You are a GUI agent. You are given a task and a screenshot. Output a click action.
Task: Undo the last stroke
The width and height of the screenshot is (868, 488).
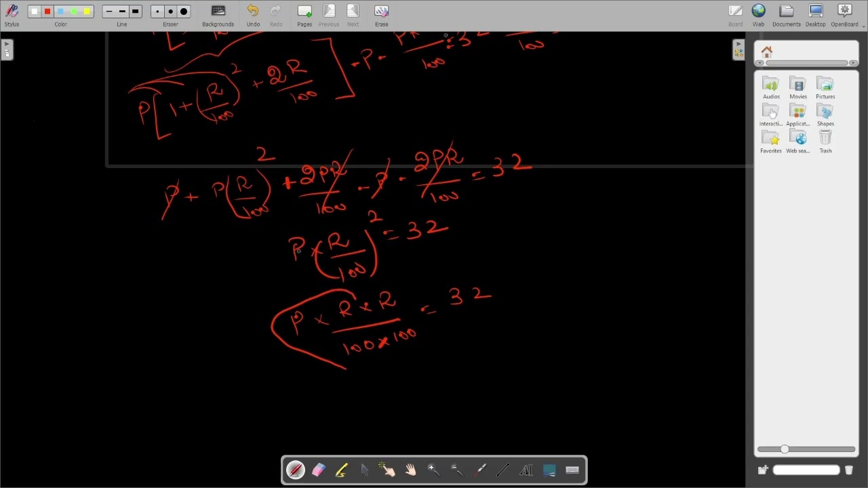tap(253, 15)
